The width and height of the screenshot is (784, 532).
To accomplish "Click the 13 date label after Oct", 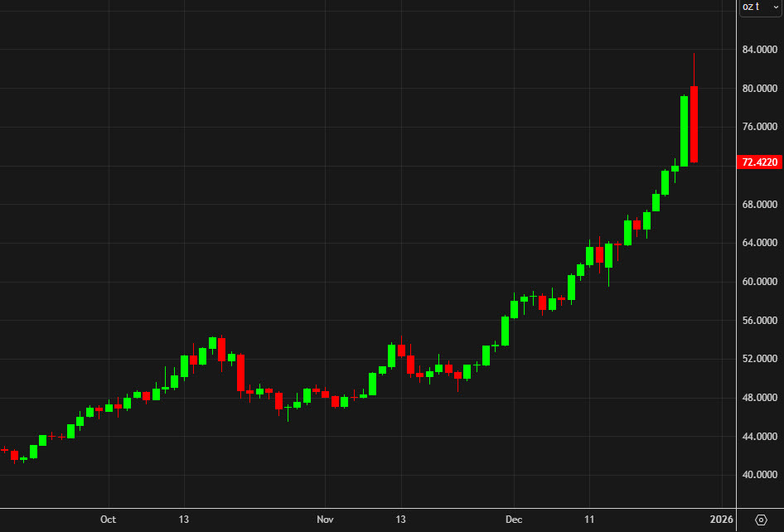I will point(183,520).
